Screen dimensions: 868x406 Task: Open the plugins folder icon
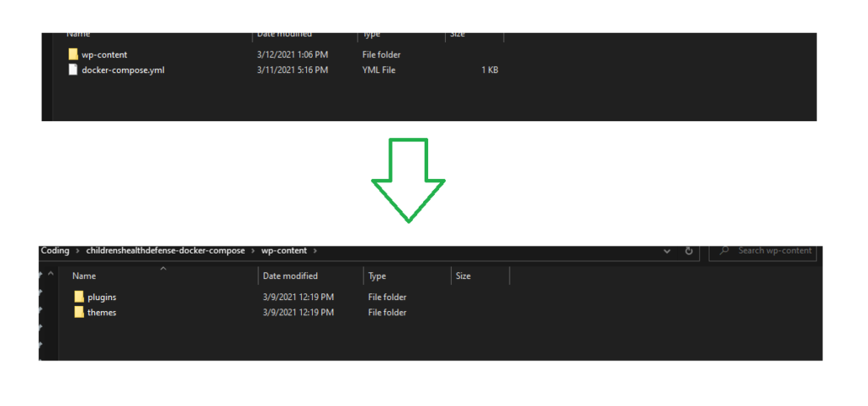click(79, 297)
